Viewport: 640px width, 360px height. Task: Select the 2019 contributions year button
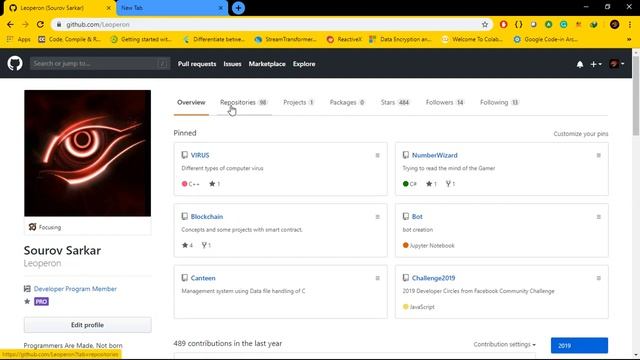click(x=579, y=345)
